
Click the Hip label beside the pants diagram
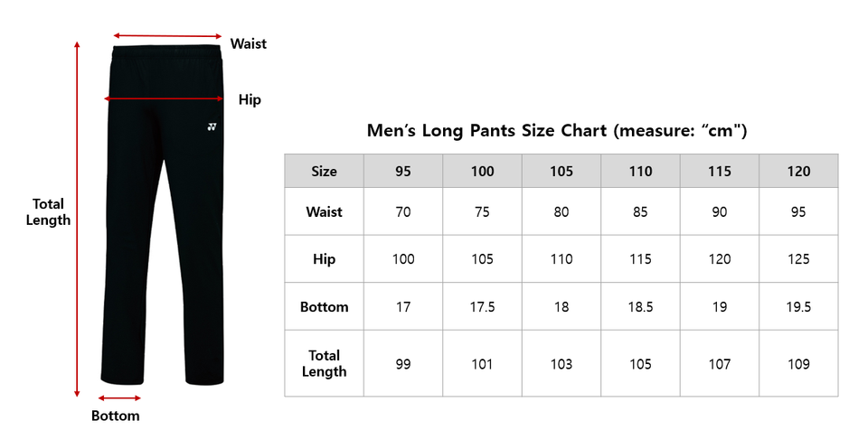250,99
